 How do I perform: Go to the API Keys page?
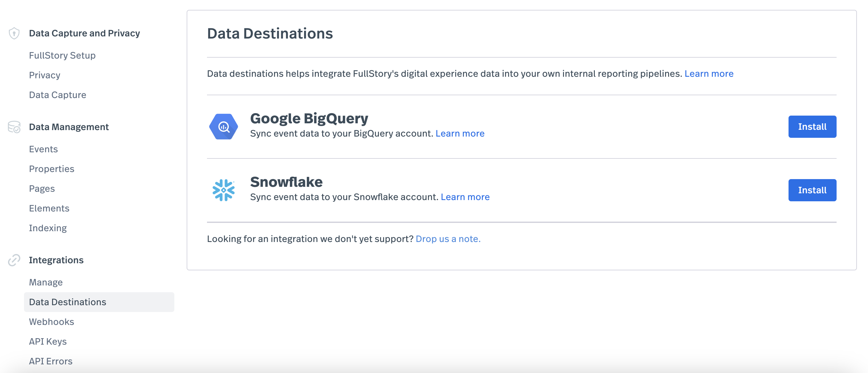pos(48,341)
